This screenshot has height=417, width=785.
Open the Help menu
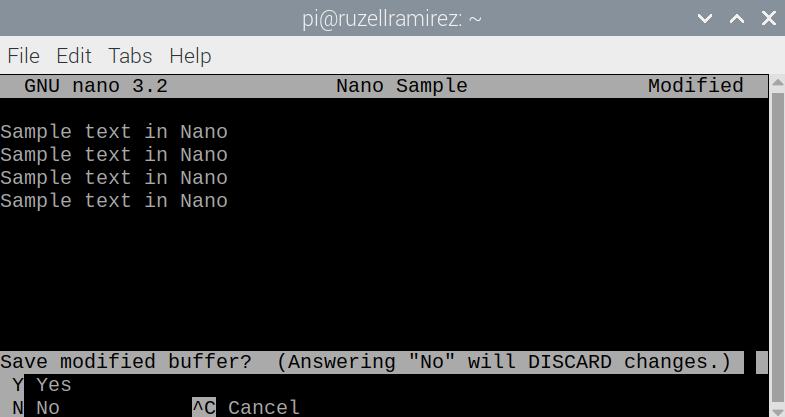point(190,55)
